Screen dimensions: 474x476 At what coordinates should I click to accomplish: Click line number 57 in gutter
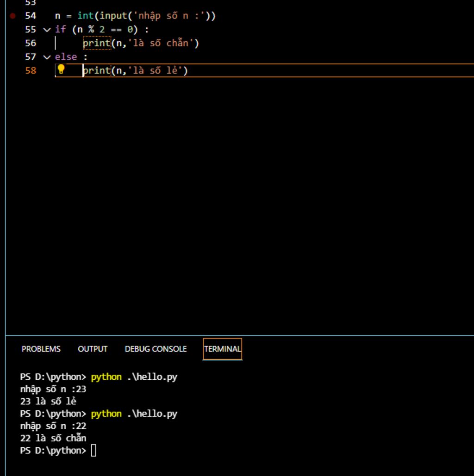click(31, 57)
